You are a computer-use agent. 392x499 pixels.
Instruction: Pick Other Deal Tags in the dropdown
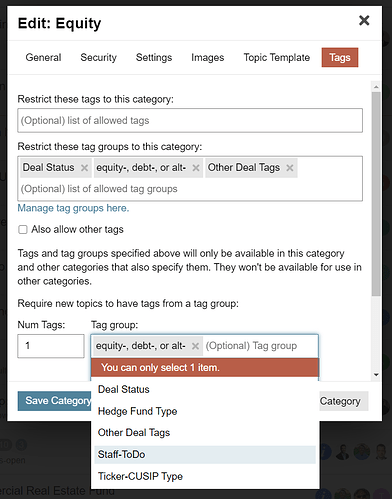pos(205,433)
